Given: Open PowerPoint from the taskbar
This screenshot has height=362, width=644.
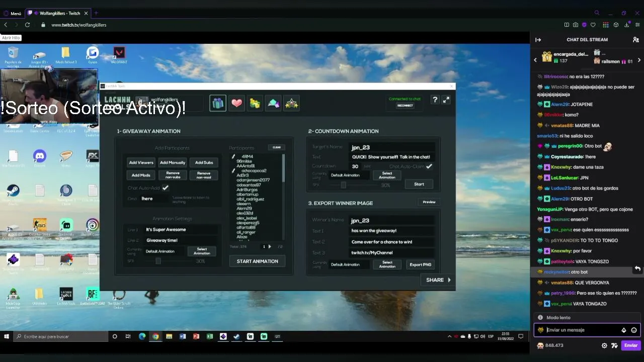Looking at the screenshot, I should (x=196, y=336).
